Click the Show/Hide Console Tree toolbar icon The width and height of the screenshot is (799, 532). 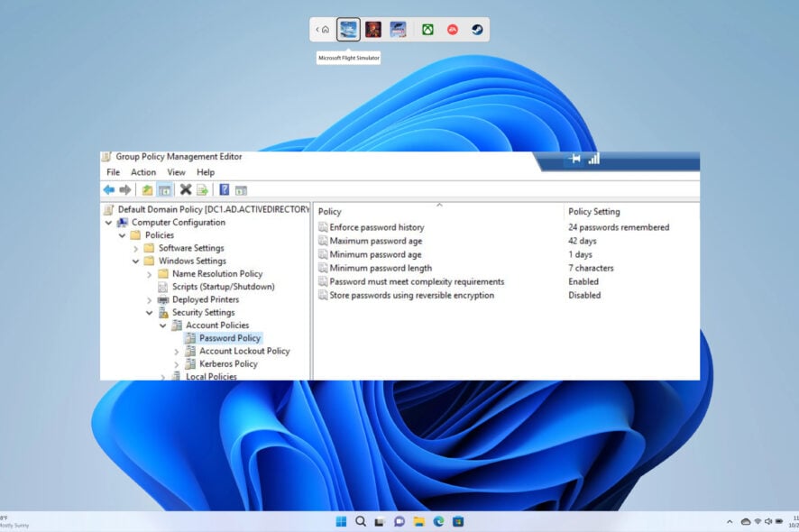(x=165, y=189)
